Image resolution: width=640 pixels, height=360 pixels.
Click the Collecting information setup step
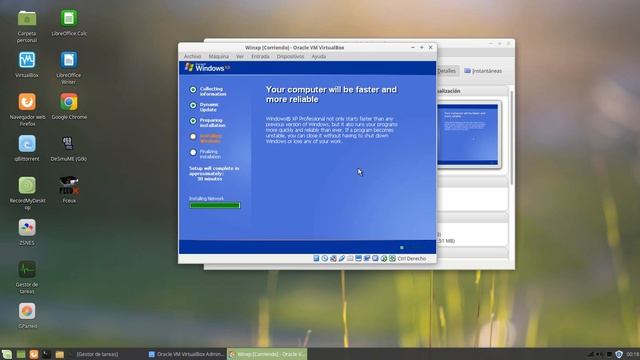[x=208, y=91]
